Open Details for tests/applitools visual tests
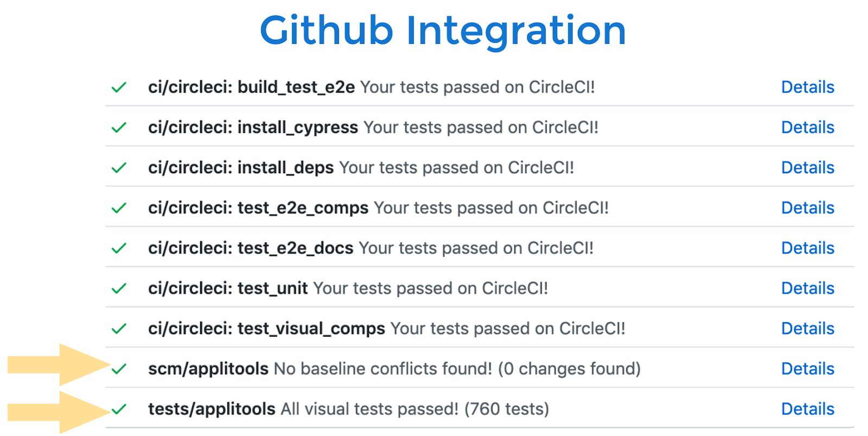 [x=807, y=409]
